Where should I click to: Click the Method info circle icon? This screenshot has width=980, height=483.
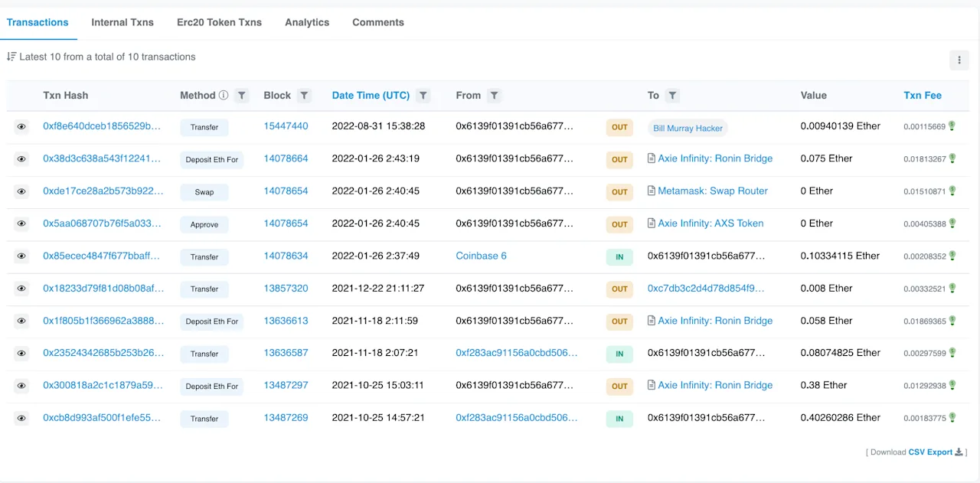224,96
